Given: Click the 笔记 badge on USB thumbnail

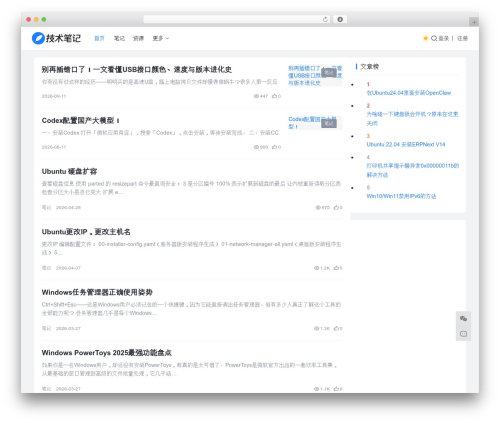Looking at the screenshot, I should pos(329,72).
